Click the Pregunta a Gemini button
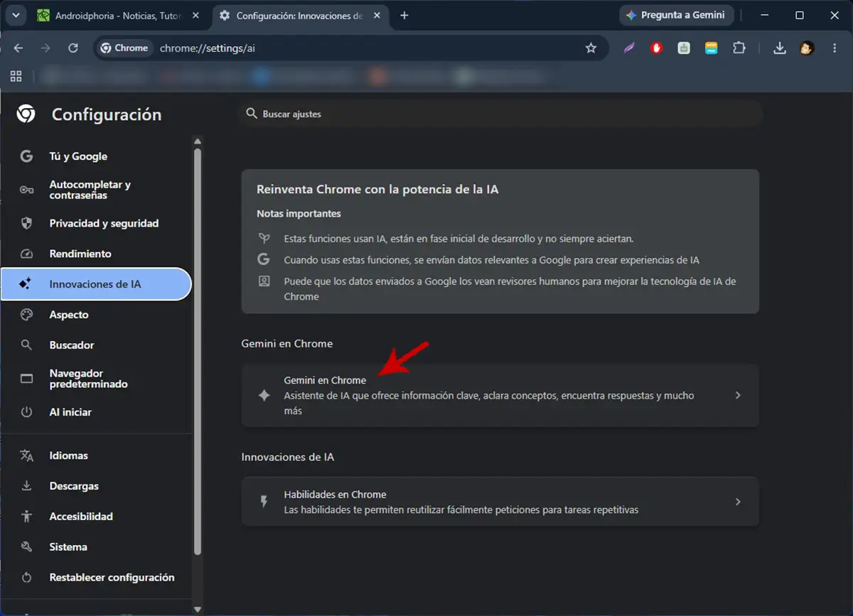This screenshot has width=853, height=616. pos(675,15)
